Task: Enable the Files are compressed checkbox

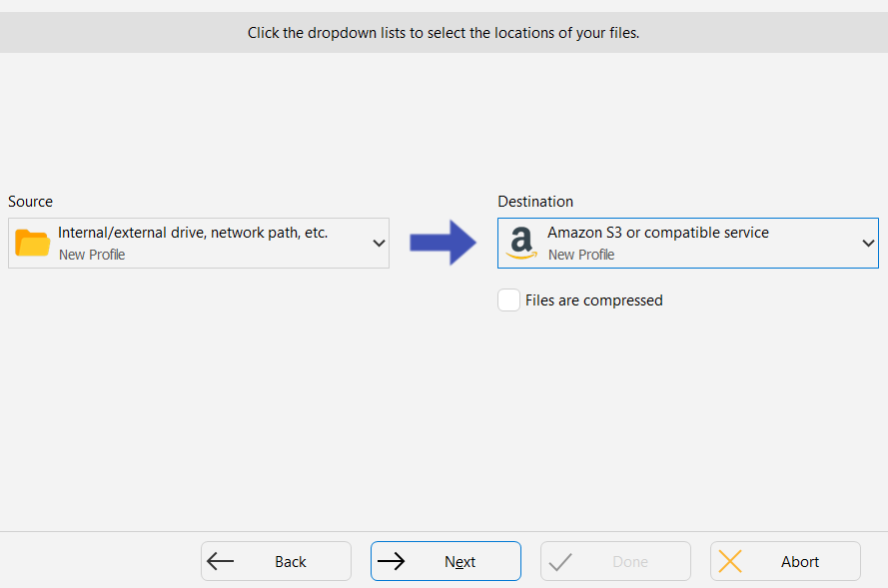Action: [508, 299]
